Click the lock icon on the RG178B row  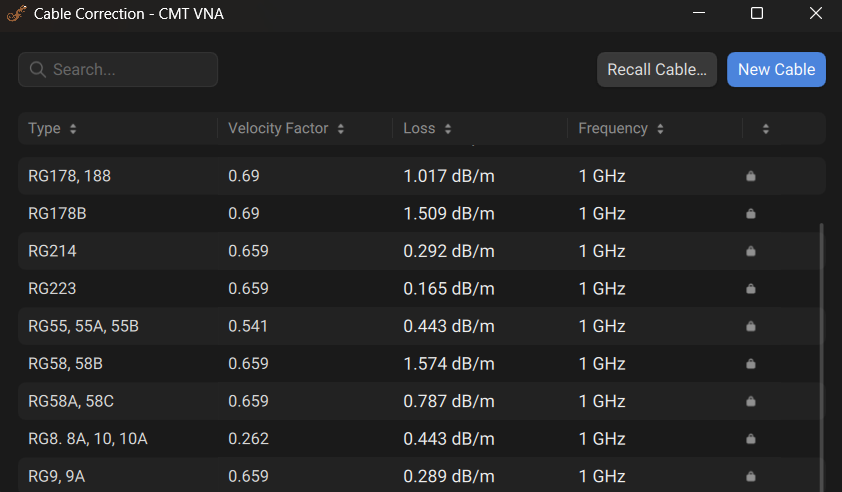point(751,213)
